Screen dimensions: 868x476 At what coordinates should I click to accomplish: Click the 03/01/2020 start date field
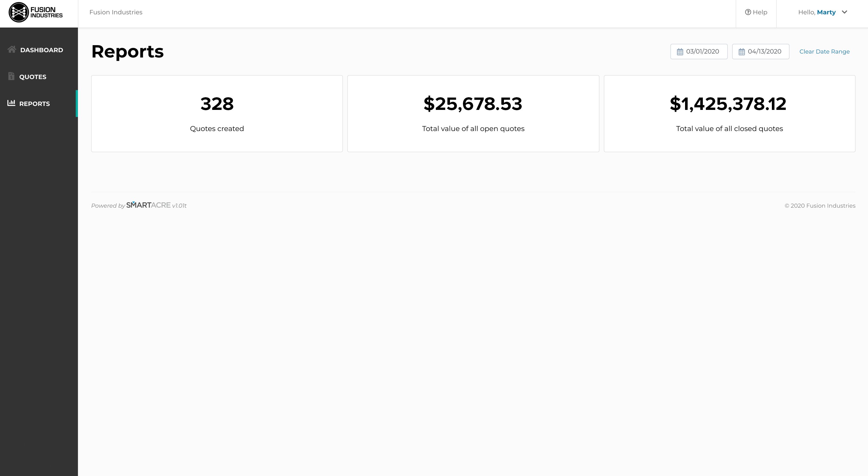tap(699, 51)
